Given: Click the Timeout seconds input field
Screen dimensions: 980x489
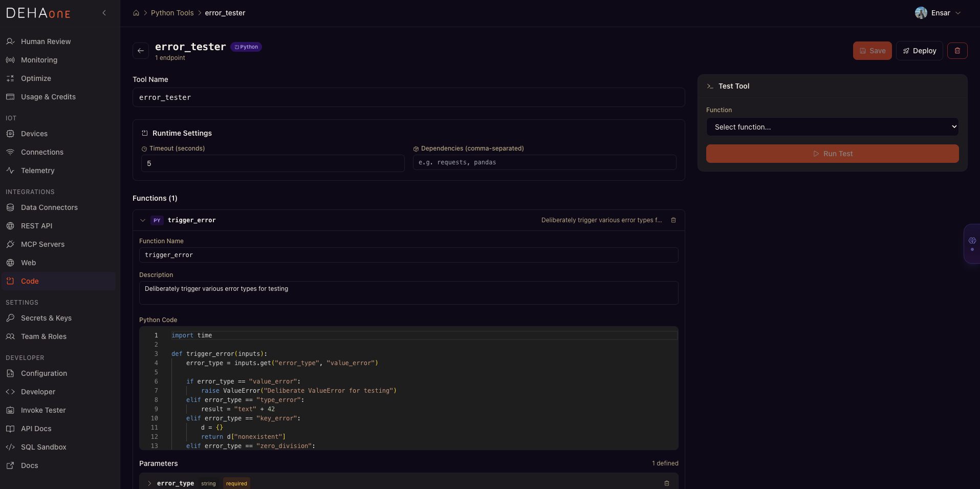Looking at the screenshot, I should click(x=272, y=163).
